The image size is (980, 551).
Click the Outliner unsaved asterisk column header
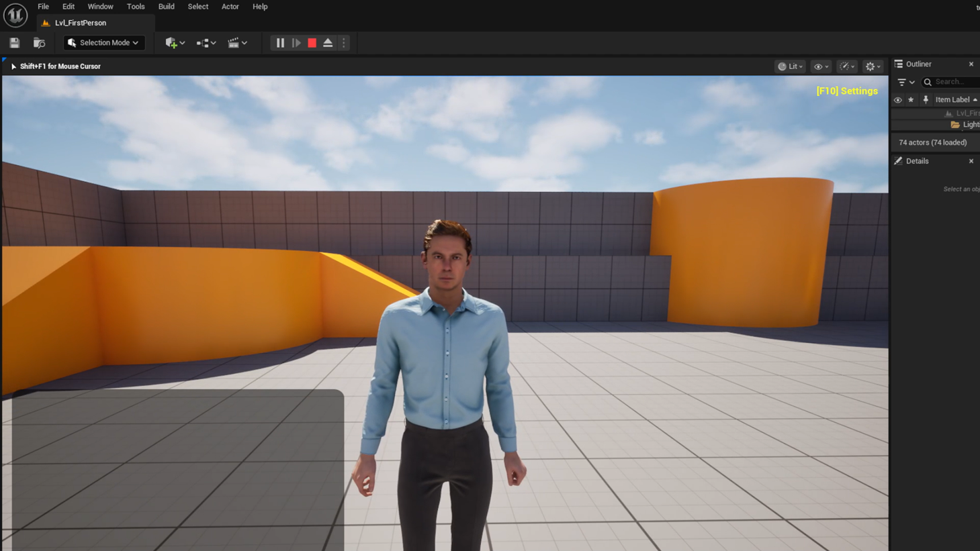[911, 100]
